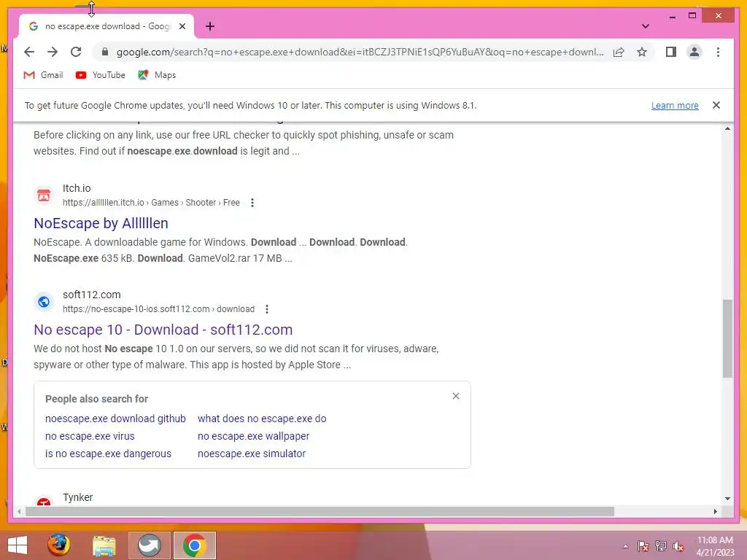Search 'no escape.exe virus'
This screenshot has height=560, width=747.
90,436
